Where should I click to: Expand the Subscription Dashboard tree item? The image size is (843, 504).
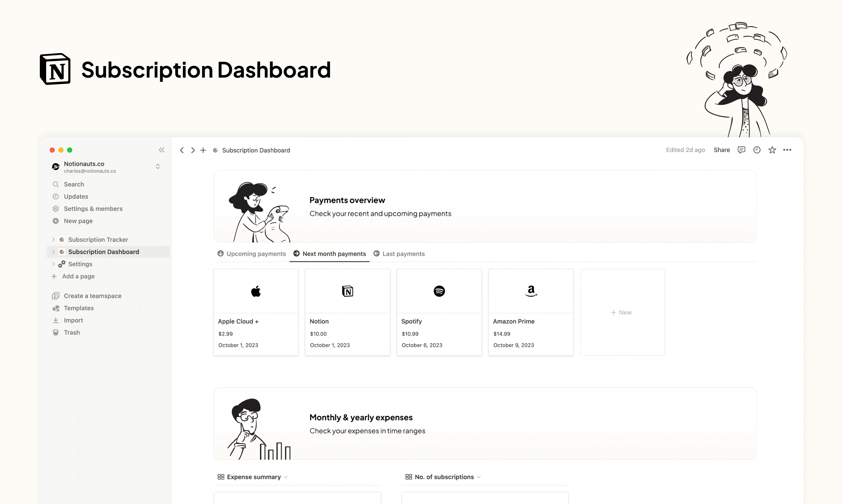53,252
